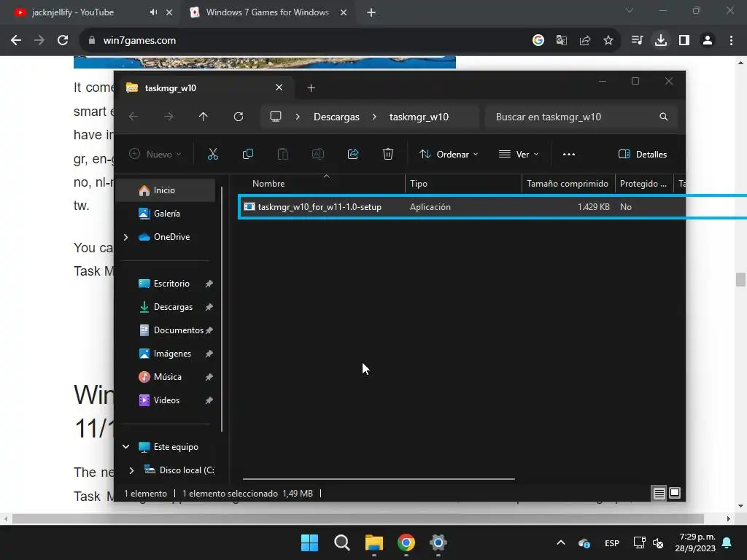The height and width of the screenshot is (560, 747).
Task: Click the search magnifier in Explorer search box
Action: coord(664,117)
